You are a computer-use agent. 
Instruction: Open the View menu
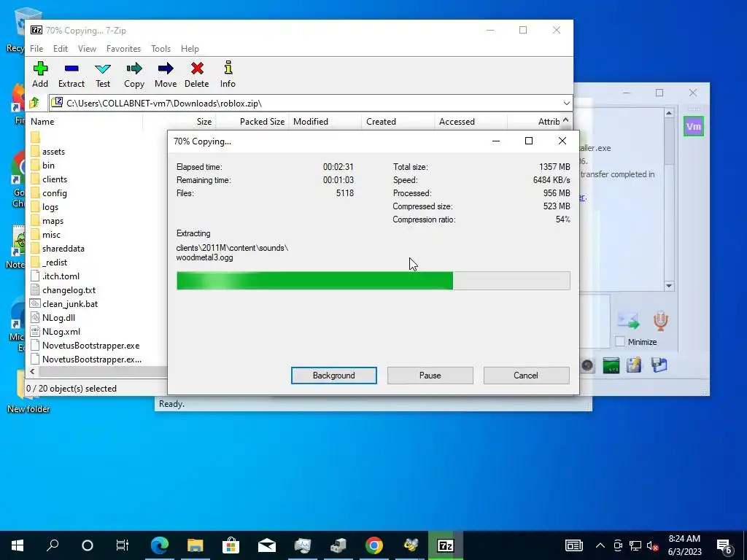click(87, 49)
